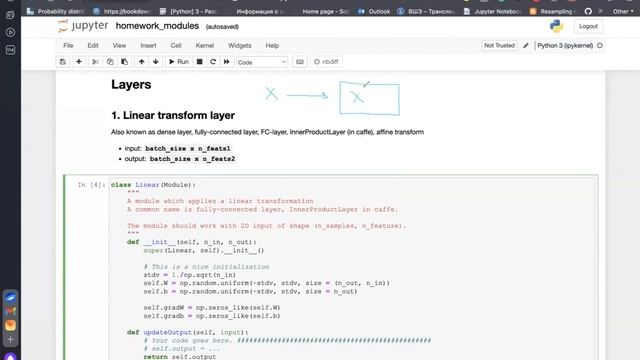Open the Cell menu
This screenshot has width=640, height=360.
pos(176,45)
